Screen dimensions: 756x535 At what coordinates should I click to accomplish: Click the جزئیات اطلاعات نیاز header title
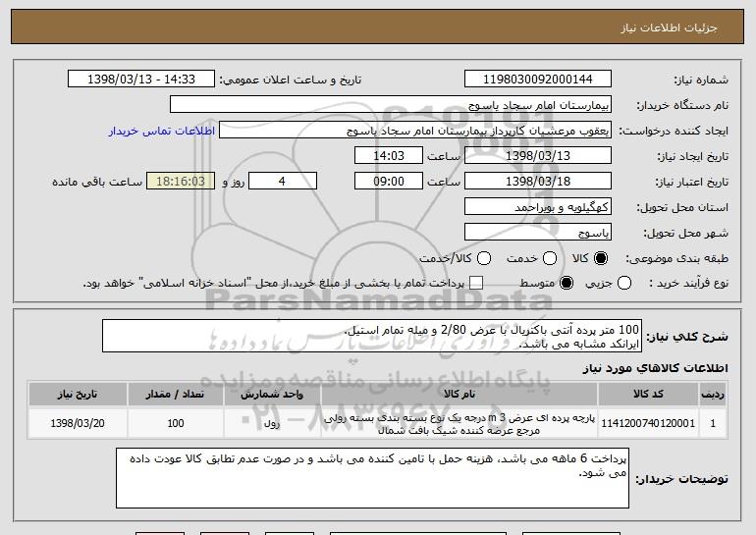669,27
